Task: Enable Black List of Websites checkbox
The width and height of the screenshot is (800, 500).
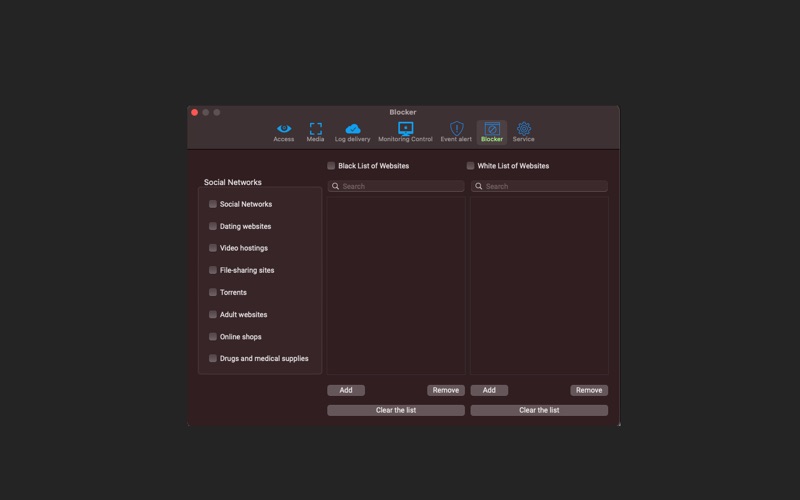Action: [x=331, y=166]
